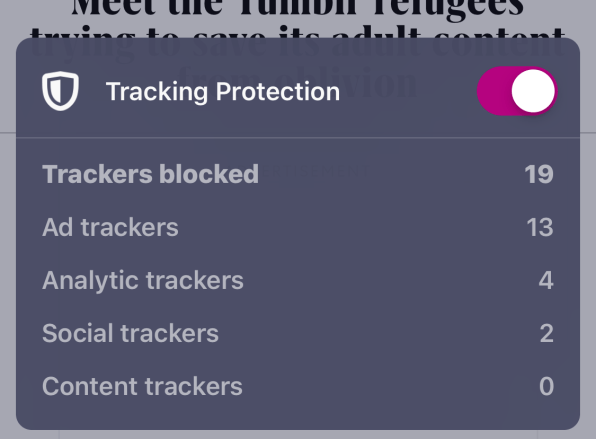
Task: Click the total count of 19 trackers blocked
Action: click(539, 174)
